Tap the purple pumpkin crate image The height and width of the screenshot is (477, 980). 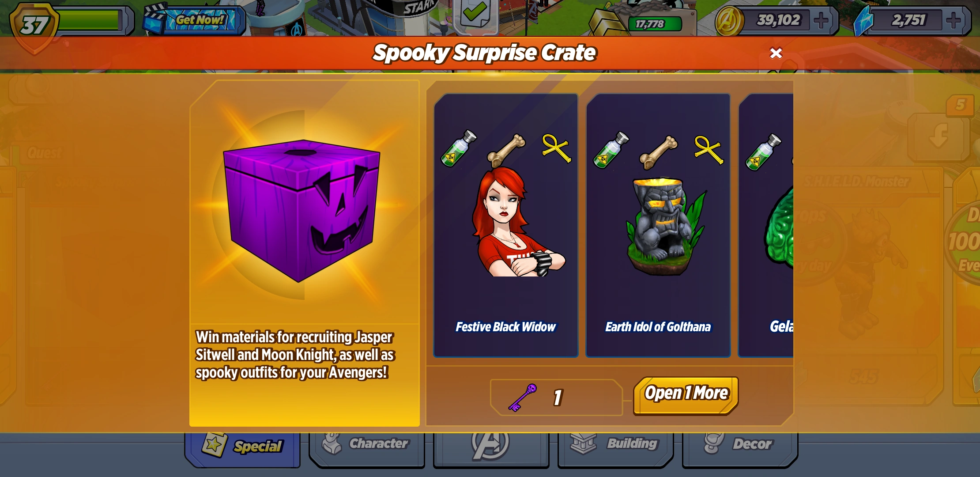point(302,211)
